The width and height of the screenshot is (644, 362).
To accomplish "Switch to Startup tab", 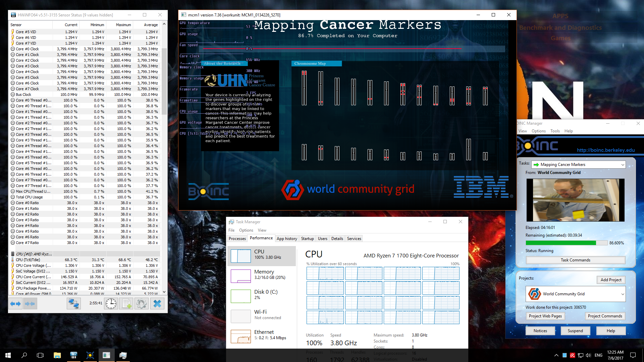I will pos(307,239).
